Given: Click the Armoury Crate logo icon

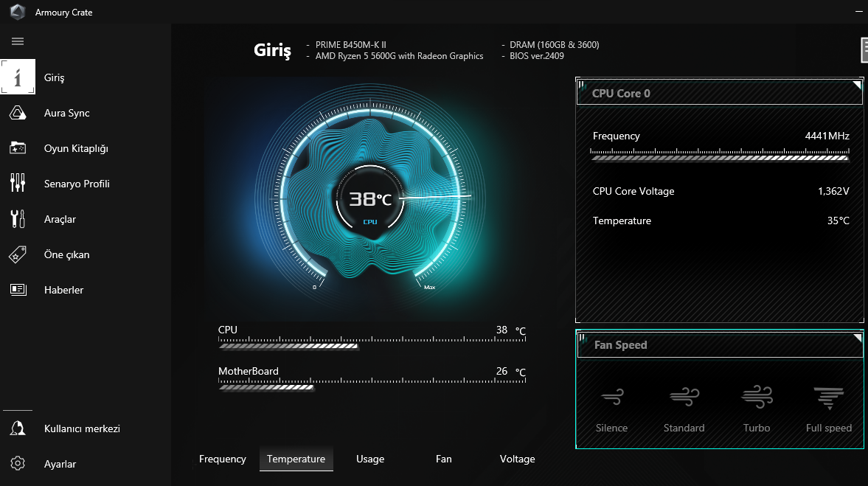Looking at the screenshot, I should pyautogui.click(x=18, y=12).
